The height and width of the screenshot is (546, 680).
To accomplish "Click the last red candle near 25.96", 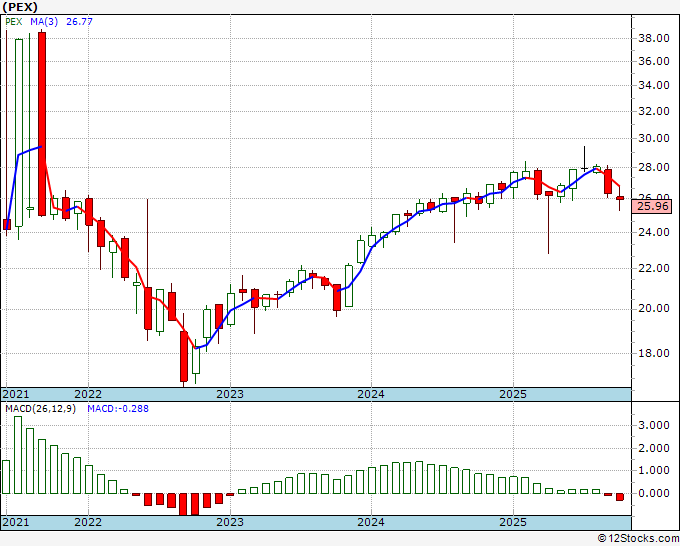I will pyautogui.click(x=620, y=198).
